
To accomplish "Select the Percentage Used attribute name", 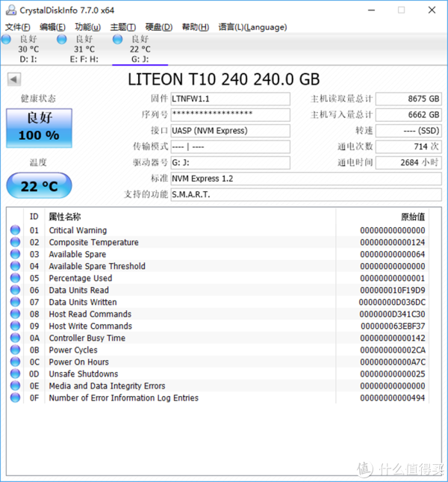I will 81,278.
